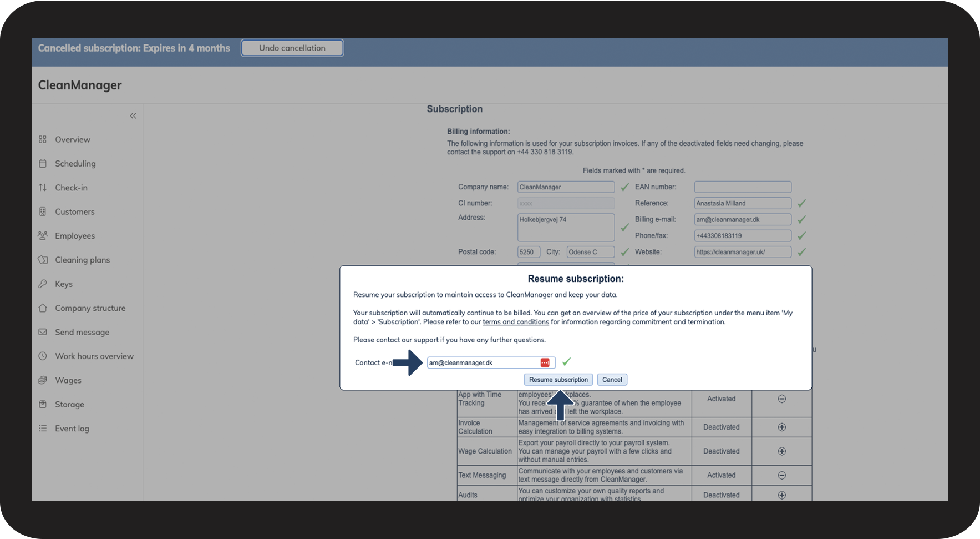Select the City input field
980x539 pixels.
[591, 252]
